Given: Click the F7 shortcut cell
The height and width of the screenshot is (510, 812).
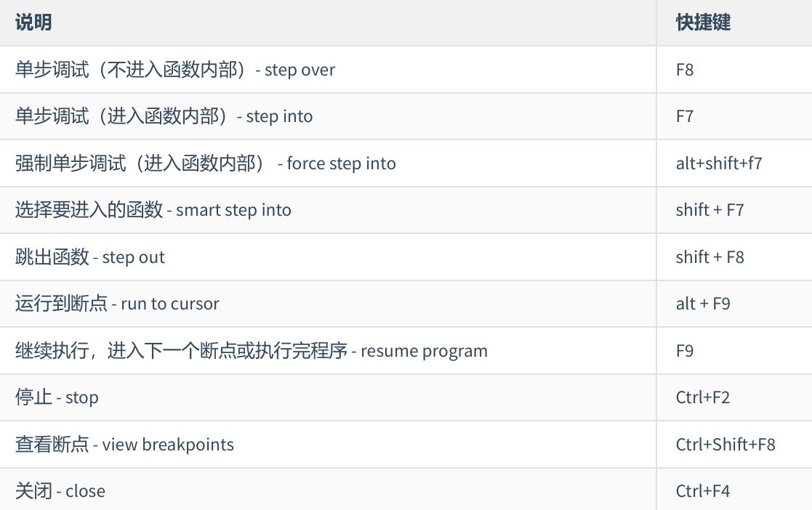Looking at the screenshot, I should pyautogui.click(x=685, y=116).
